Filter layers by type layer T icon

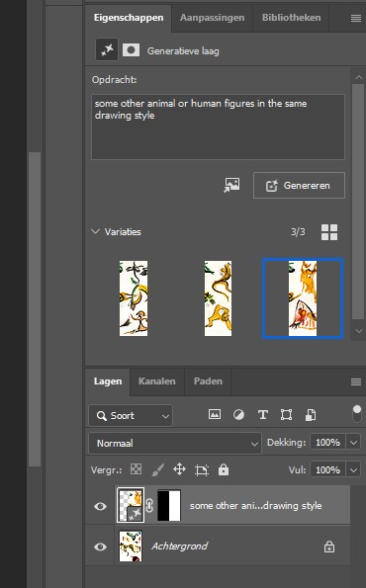click(x=263, y=415)
